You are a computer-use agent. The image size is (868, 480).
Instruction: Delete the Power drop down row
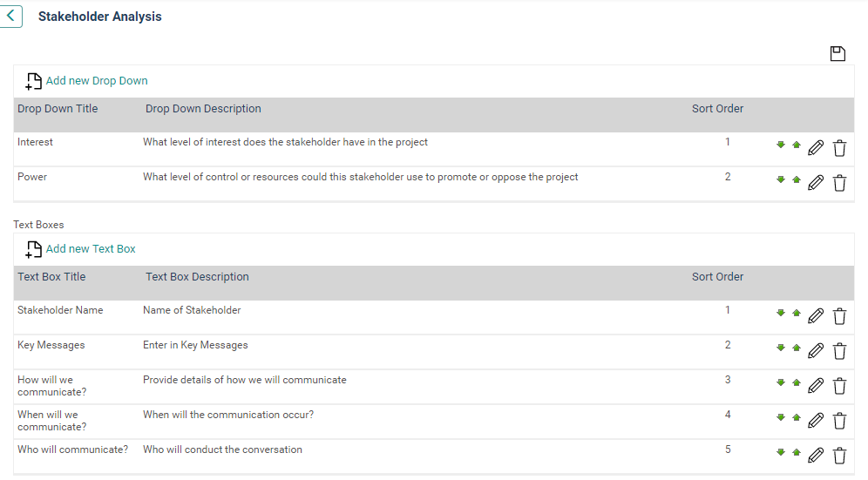[x=840, y=183]
